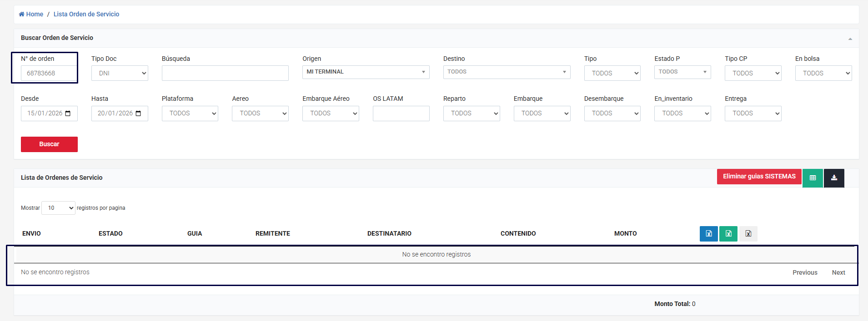Open the Plataforma dropdown
The height and width of the screenshot is (321, 868).
(190, 114)
